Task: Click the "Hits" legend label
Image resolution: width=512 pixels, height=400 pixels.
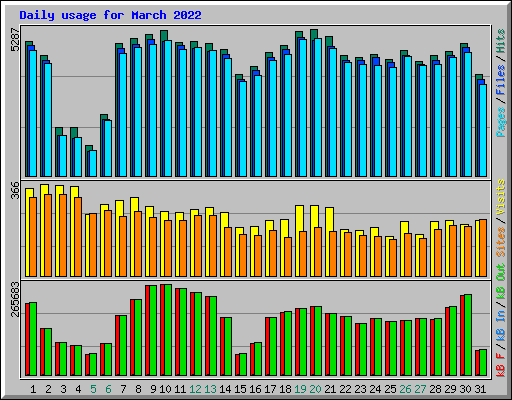Action: (500, 41)
